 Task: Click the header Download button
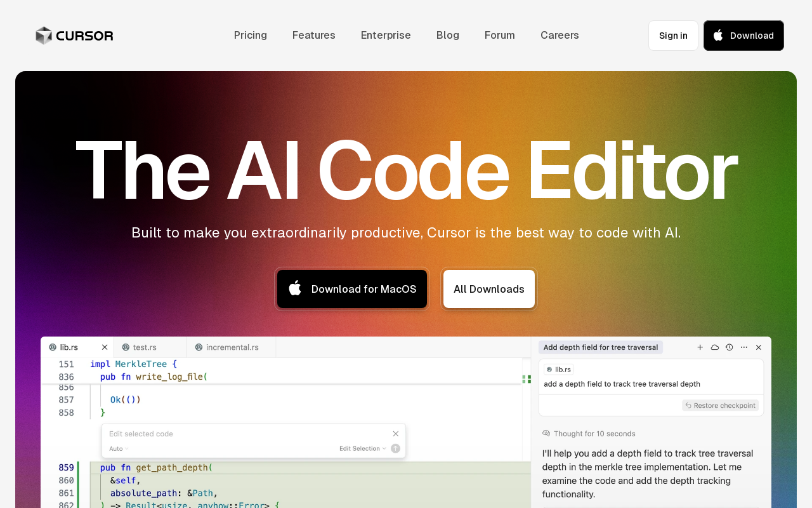pyautogui.click(x=743, y=36)
